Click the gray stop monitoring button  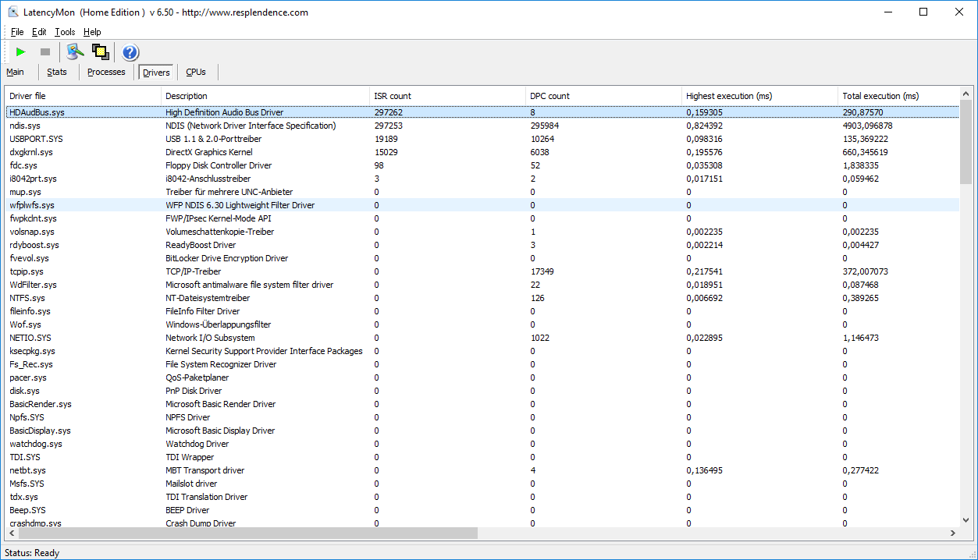(45, 52)
